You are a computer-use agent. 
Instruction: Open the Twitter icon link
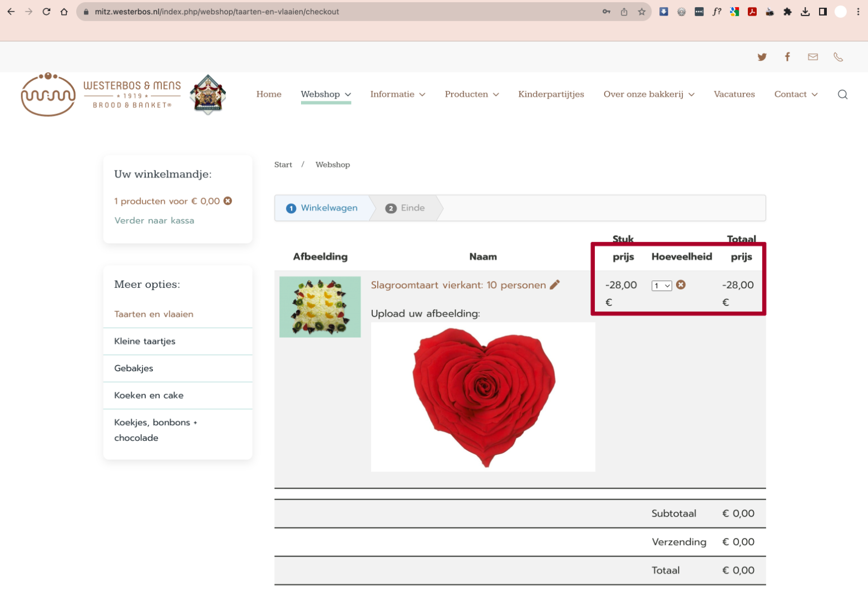(762, 57)
